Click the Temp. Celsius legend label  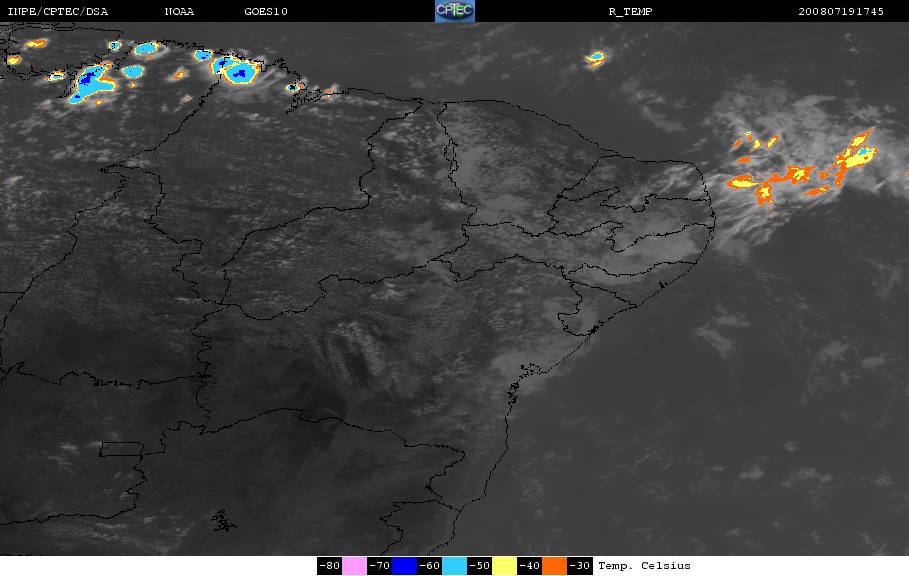pos(644,566)
